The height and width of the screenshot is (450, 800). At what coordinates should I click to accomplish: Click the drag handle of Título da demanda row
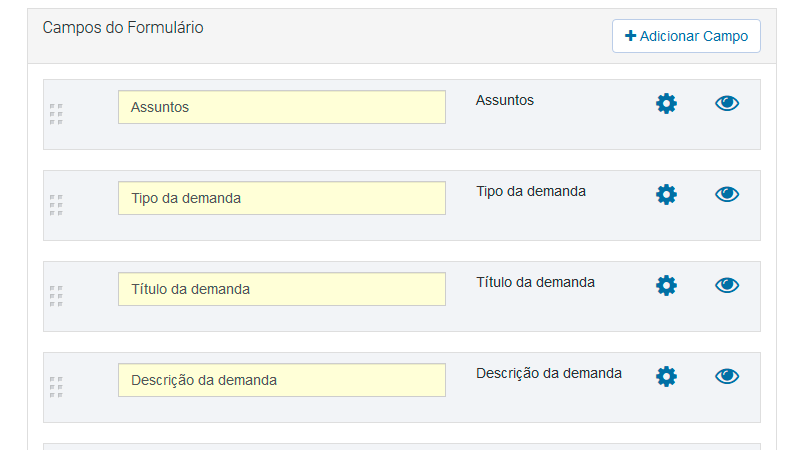(56, 296)
